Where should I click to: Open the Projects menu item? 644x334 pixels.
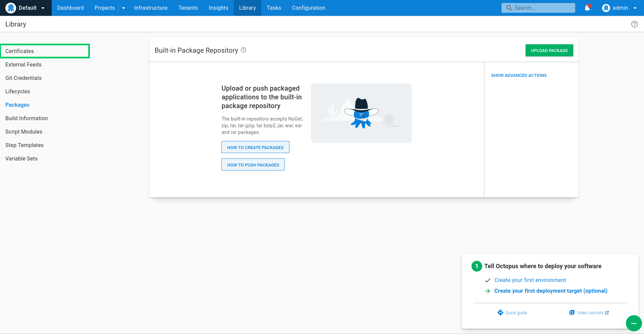click(105, 8)
